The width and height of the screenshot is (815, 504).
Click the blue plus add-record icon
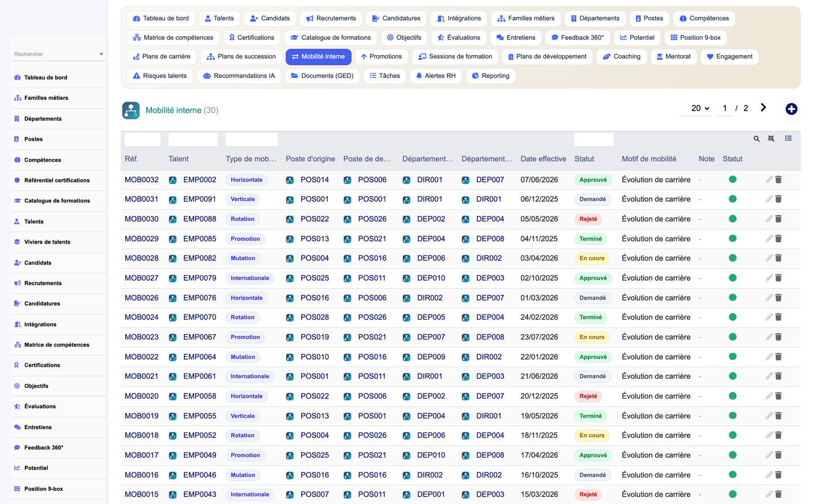pyautogui.click(x=791, y=109)
